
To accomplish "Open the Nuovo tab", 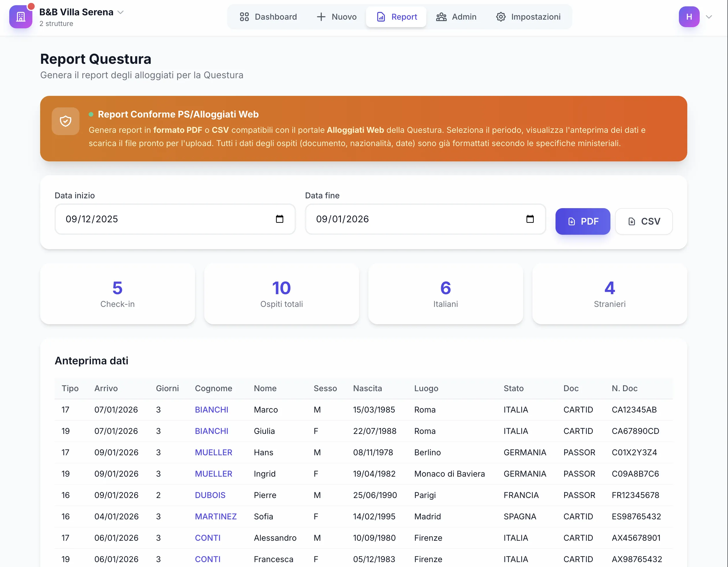I will 336,17.
